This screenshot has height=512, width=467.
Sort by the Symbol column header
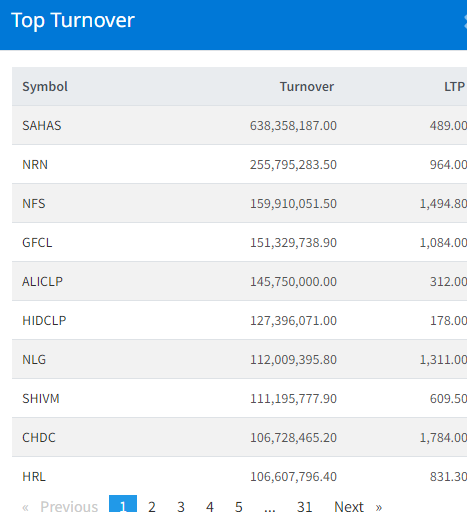[x=45, y=87]
